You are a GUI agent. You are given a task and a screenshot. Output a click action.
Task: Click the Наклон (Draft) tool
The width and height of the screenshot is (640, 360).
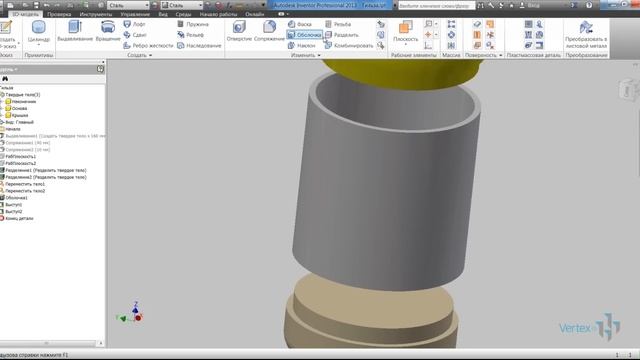pyautogui.click(x=301, y=45)
